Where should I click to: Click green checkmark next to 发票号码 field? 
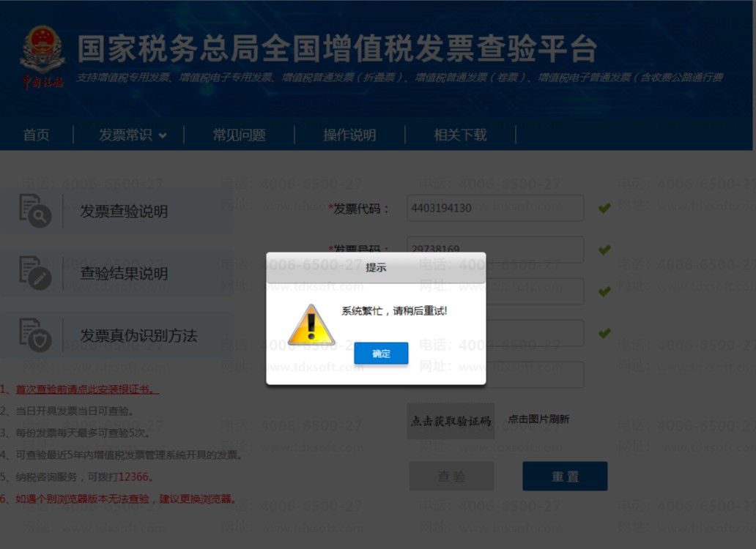click(x=604, y=250)
